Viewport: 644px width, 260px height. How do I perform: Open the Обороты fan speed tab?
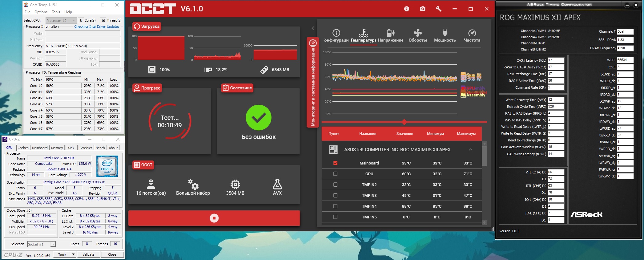(417, 35)
